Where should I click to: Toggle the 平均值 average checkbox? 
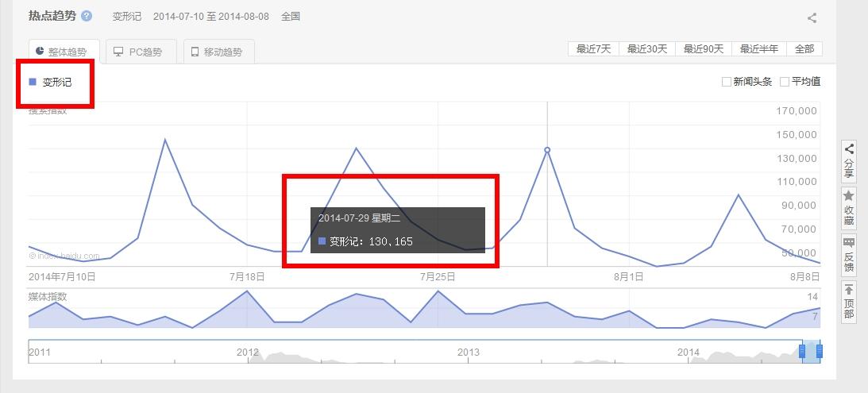click(x=785, y=82)
